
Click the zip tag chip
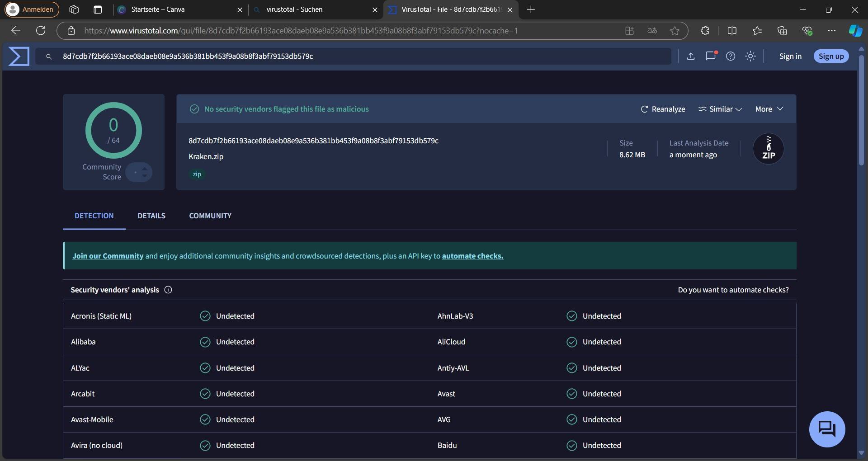[197, 174]
